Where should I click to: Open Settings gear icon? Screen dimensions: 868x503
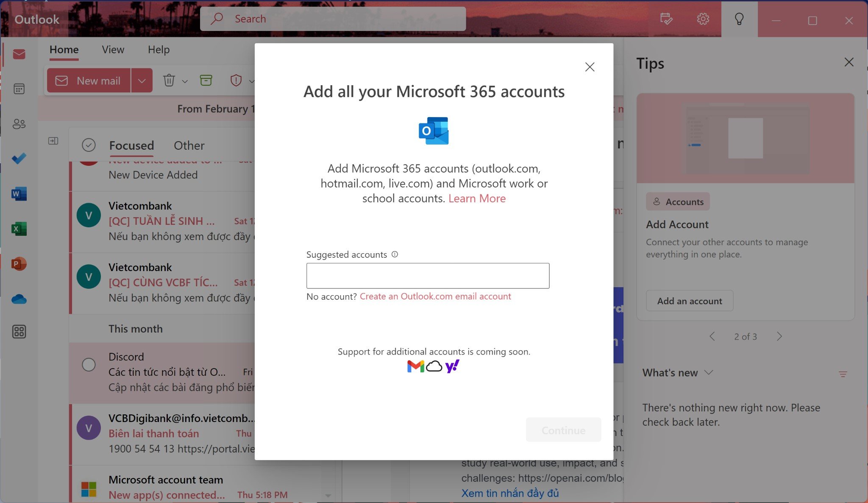coord(703,19)
